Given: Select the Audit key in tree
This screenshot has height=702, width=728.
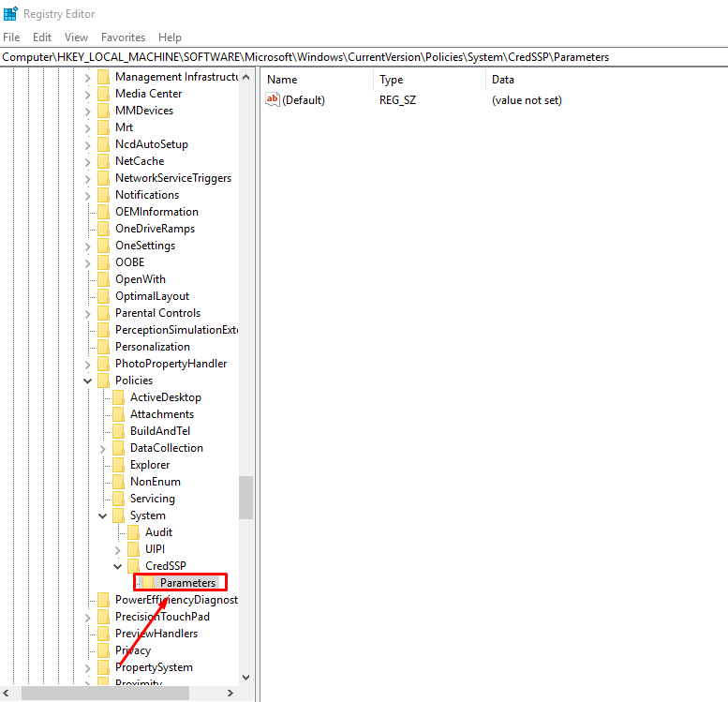Looking at the screenshot, I should pos(158,532).
